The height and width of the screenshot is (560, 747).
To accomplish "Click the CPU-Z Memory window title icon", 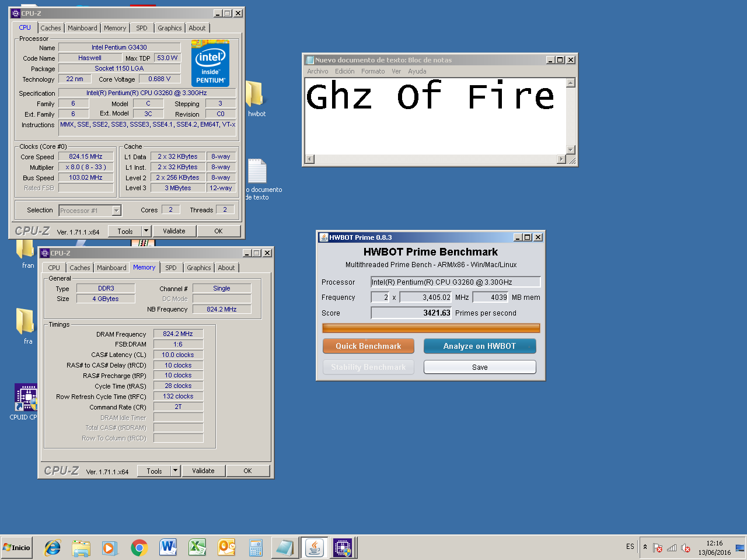I will click(45, 253).
